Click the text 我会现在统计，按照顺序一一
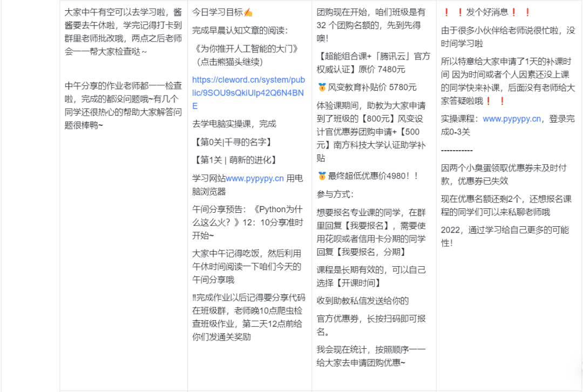This screenshot has width=583, height=392. pos(371,349)
